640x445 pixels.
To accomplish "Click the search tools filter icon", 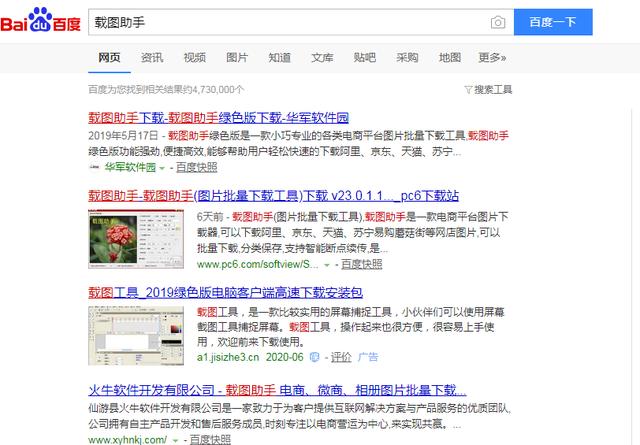I will 468,89.
